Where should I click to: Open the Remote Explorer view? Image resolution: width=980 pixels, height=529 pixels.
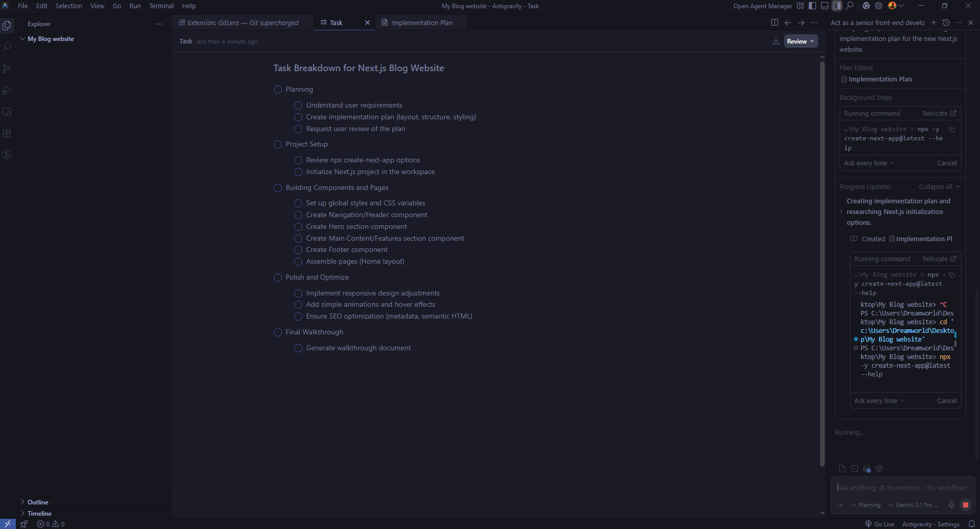7,112
